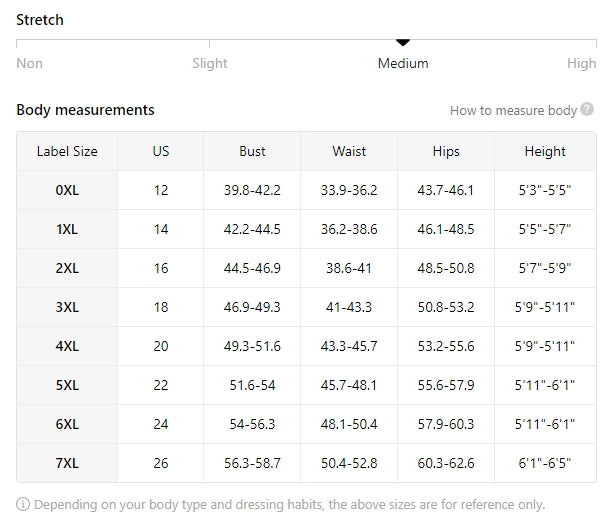
Task: Click the info icon beside disclaimer text
Action: point(23,505)
